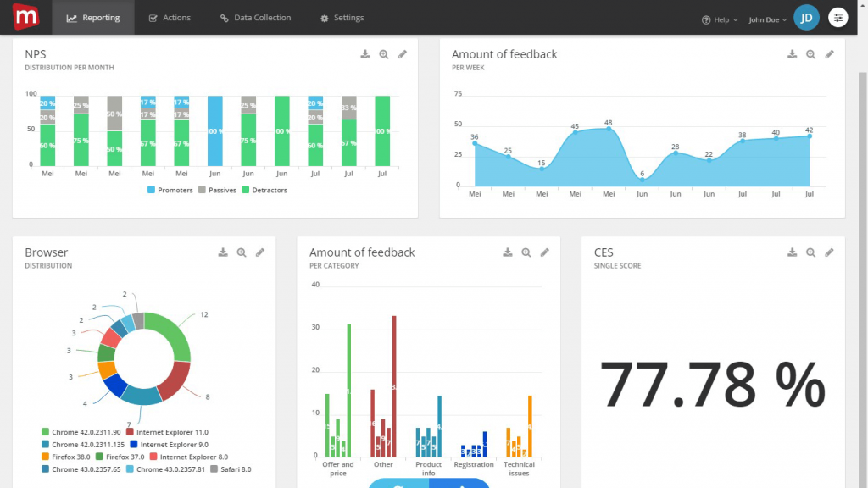Zoom into the CES single score card

811,252
